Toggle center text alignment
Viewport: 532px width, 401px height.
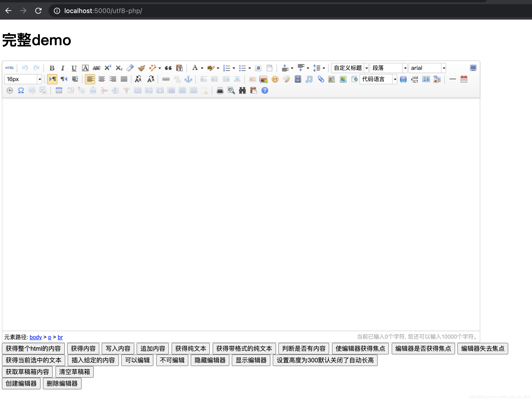(101, 79)
